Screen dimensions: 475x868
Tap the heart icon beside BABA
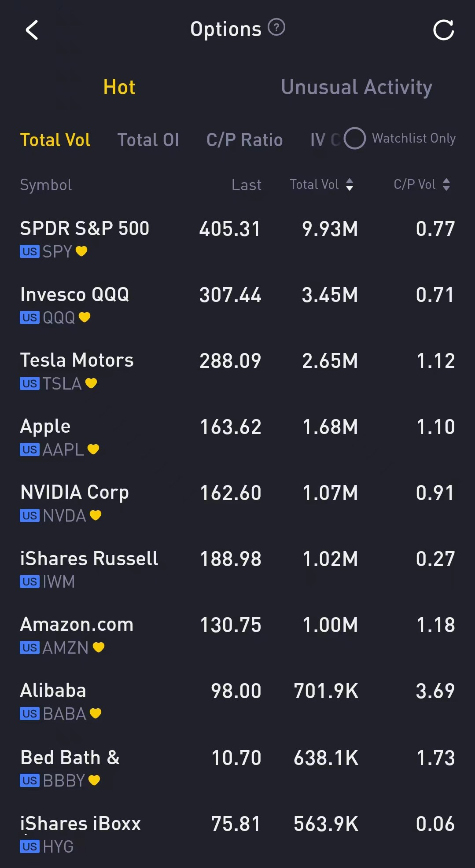coord(96,713)
